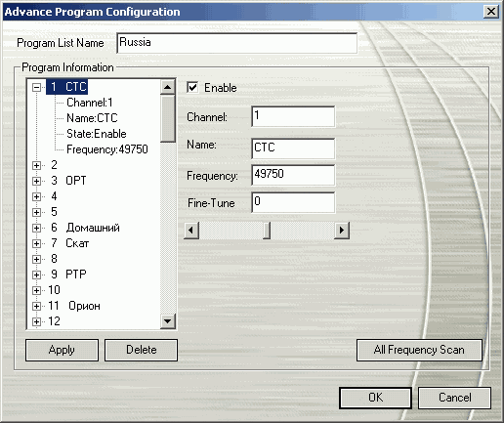The width and height of the screenshot is (504, 423).
Task: Click the Delete button
Action: [141, 350]
